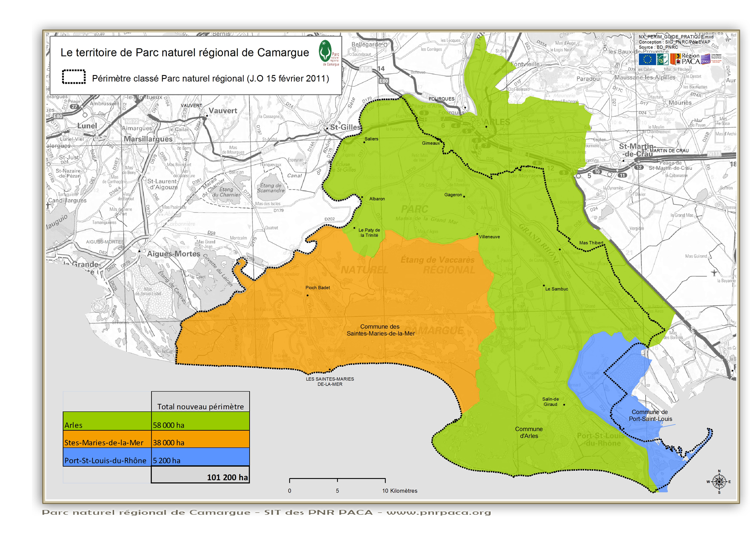Click the Région PACA coat of arms
756x535 pixels.
tap(675, 59)
